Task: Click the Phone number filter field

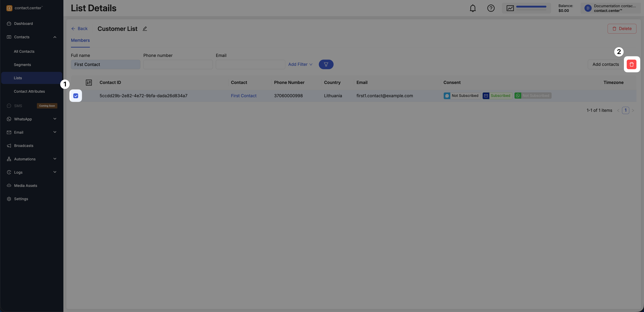Action: 178,64
